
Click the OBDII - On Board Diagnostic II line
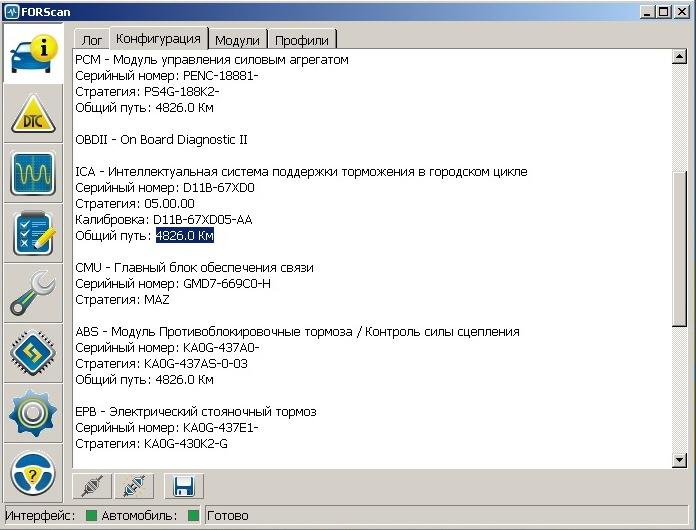[161, 139]
